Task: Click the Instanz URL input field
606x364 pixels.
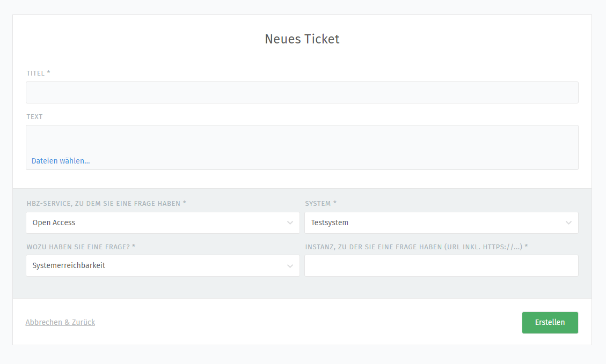Action: pos(441,266)
